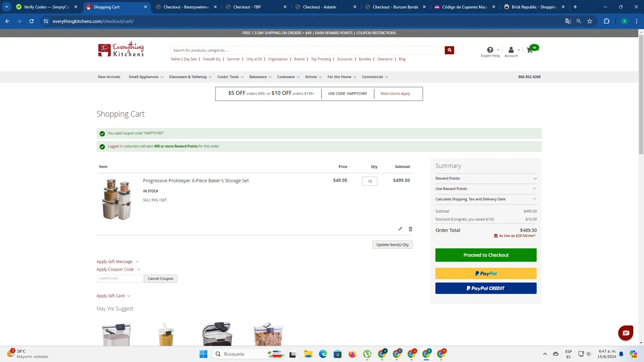The height and width of the screenshot is (362, 644).
Task: Open the Account person icon
Action: tap(511, 50)
